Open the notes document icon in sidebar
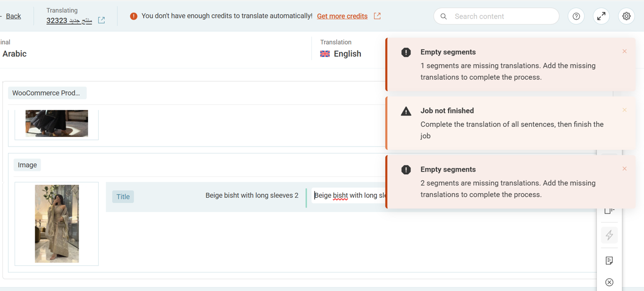Viewport: 644px width, 291px height. click(609, 260)
